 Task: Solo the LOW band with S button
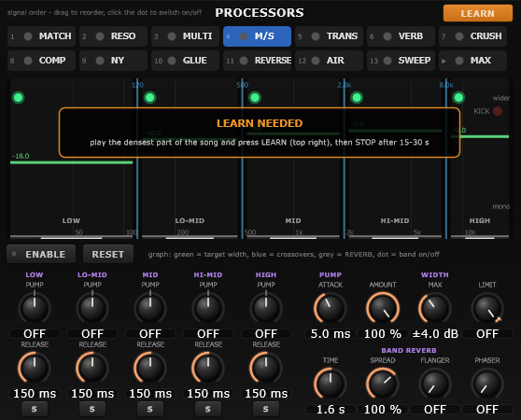tap(35, 409)
